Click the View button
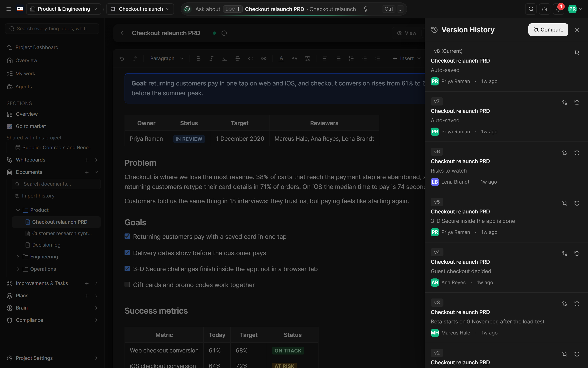 pyautogui.click(x=407, y=33)
